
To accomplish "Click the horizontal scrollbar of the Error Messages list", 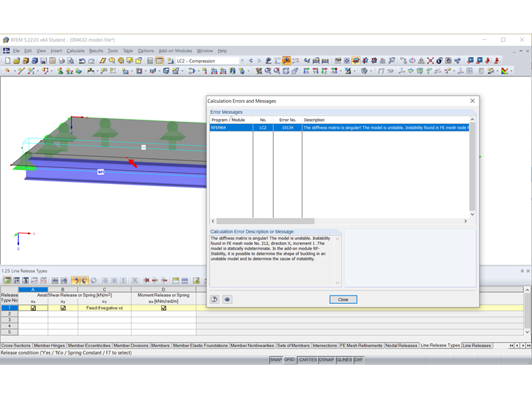I will coord(265,221).
